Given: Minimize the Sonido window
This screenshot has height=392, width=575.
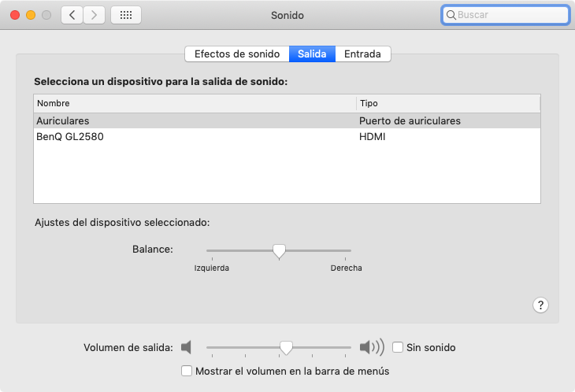Looking at the screenshot, I should point(31,15).
